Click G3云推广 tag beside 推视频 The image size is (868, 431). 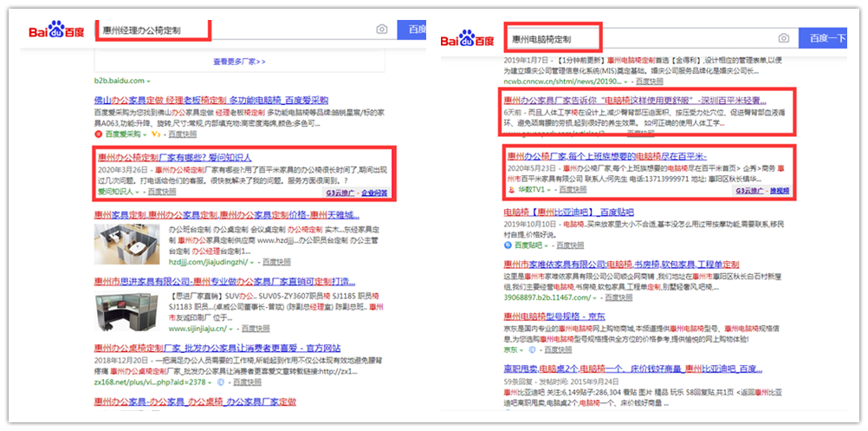pos(749,191)
